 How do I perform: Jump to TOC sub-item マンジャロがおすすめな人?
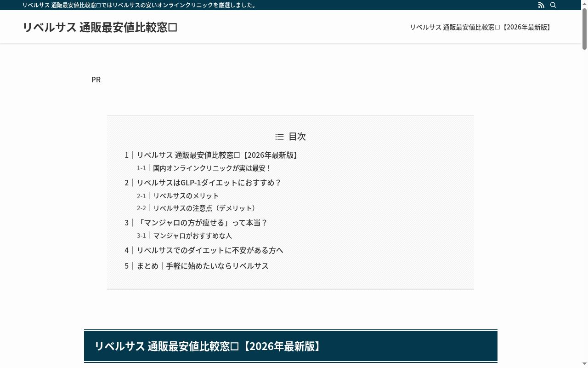pos(192,236)
